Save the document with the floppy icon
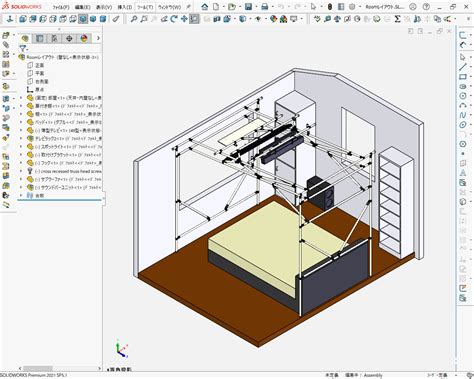Screen dimensions: 474x379 coord(248,7)
